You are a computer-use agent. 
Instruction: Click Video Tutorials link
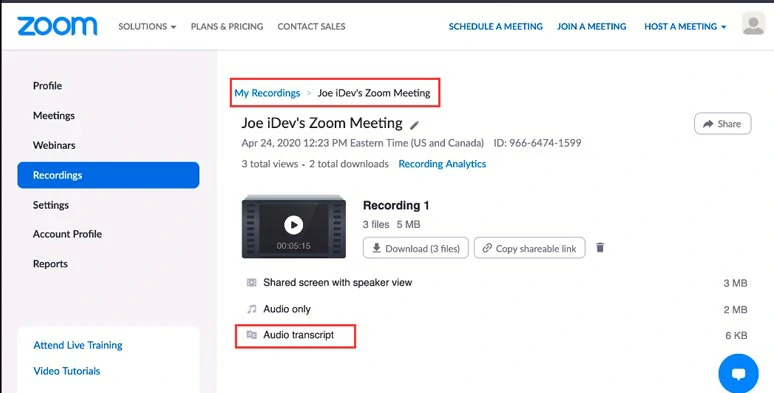67,371
